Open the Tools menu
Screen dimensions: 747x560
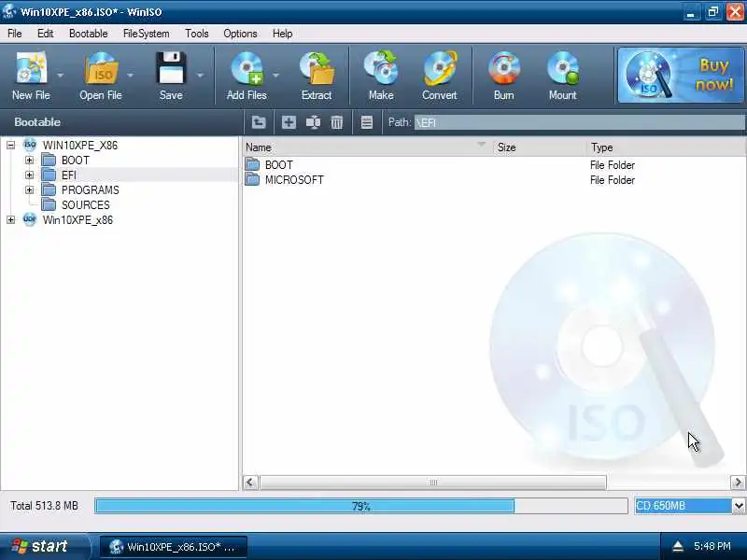coord(197,34)
